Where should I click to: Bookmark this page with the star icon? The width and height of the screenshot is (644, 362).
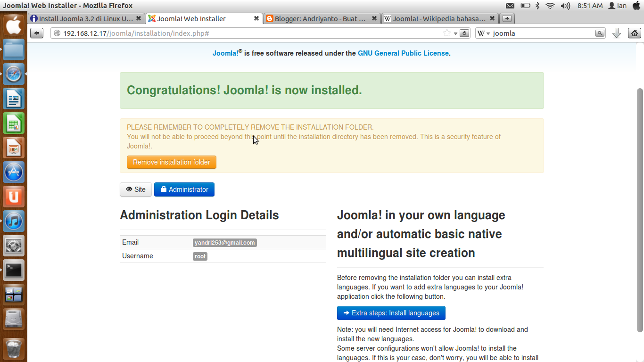coord(447,33)
